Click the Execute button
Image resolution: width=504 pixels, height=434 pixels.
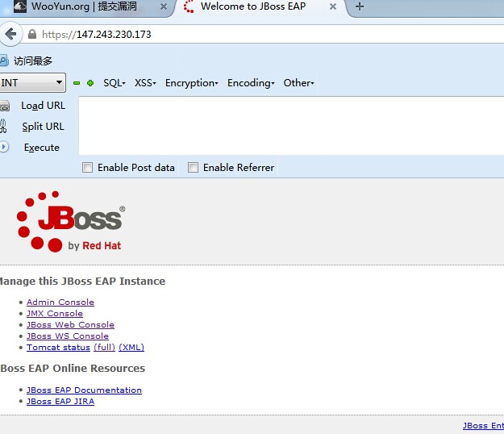click(x=42, y=148)
